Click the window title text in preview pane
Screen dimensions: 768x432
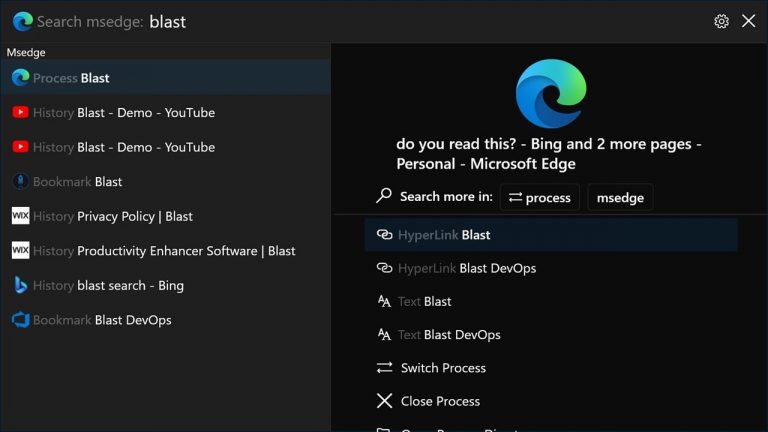point(549,154)
